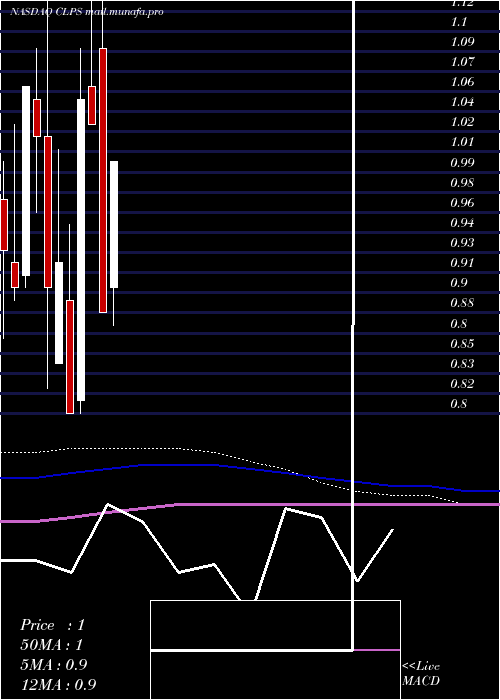Screen dimensions: 500x700
Task: Click the 1.06 price axis label
Action: [x=463, y=82]
